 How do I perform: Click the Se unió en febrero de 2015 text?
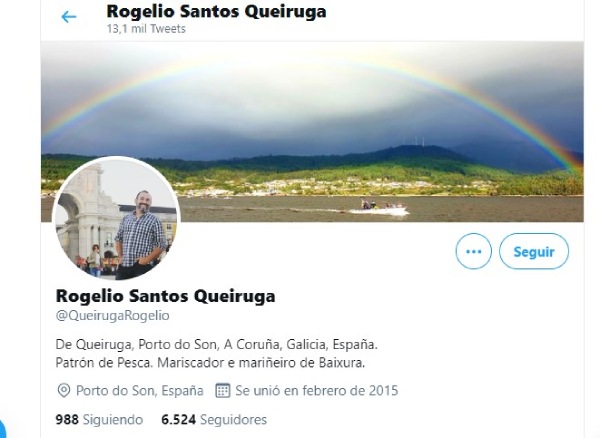(x=317, y=391)
